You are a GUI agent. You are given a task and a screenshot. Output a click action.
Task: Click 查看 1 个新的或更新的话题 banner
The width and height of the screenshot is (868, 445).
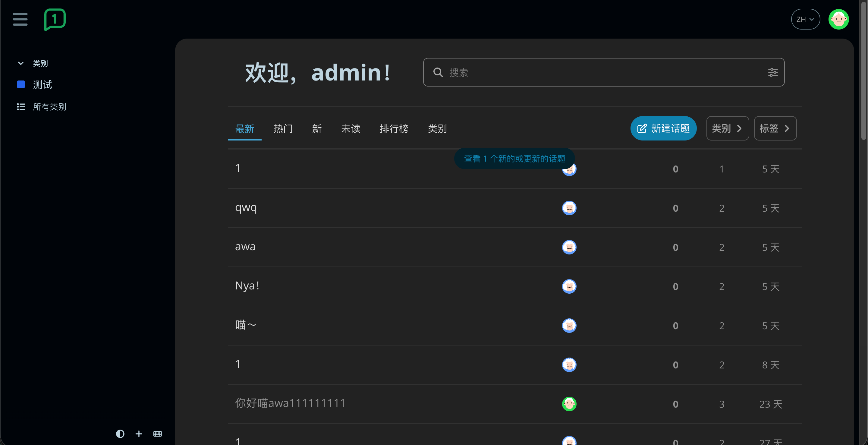coord(514,159)
